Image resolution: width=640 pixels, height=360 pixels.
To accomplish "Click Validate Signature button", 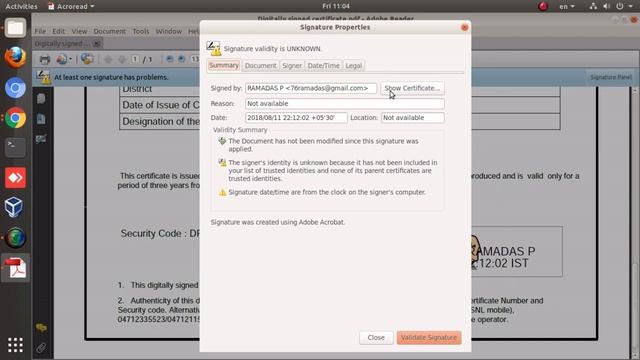I will (429, 338).
